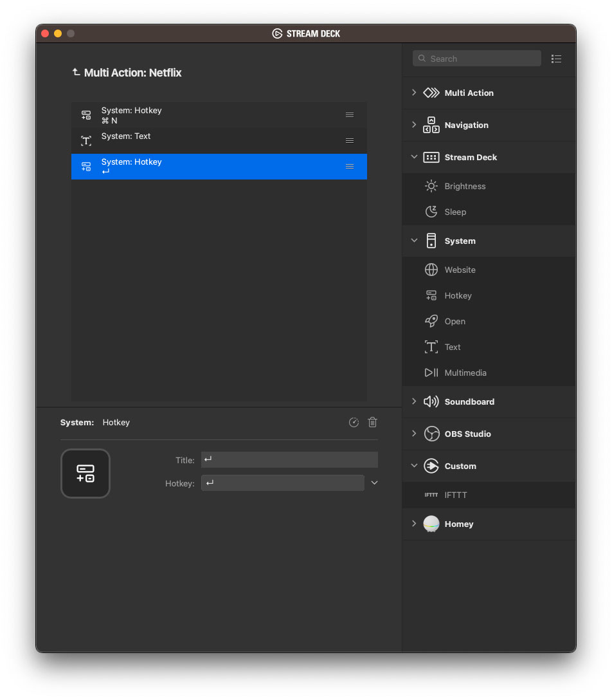612x700 pixels.
Task: Click the Multimedia play/pause icon
Action: tap(431, 373)
